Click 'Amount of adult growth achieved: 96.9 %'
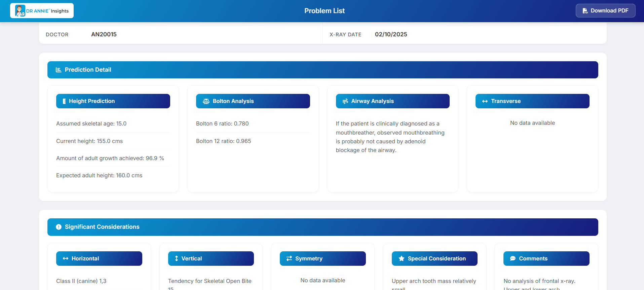644x290 pixels. [110, 158]
